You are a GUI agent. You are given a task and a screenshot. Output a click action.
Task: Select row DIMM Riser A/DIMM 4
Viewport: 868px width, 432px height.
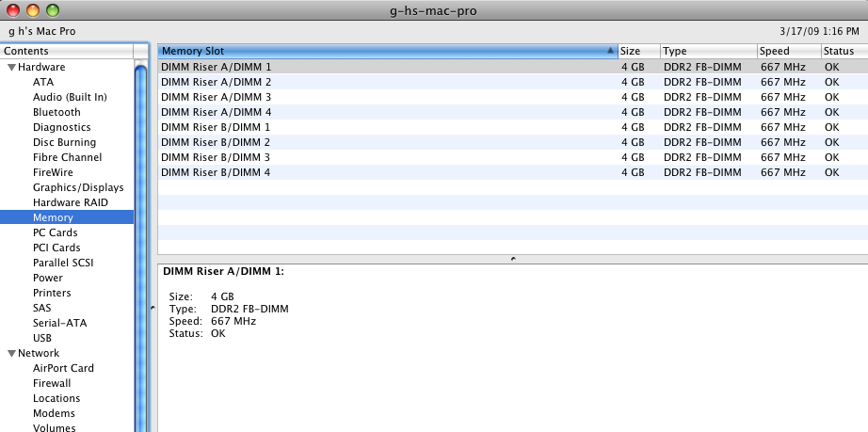512,112
